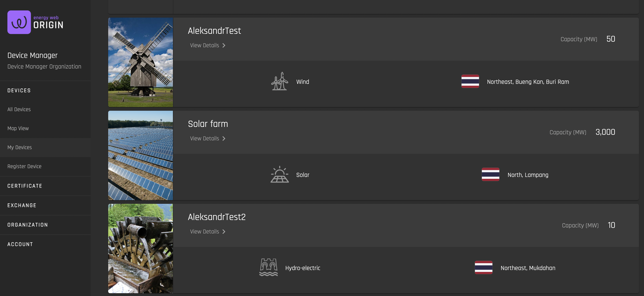Click the Thailand flag beside Northeast, Bueng Kan
The width and height of the screenshot is (644, 296).
tap(470, 81)
